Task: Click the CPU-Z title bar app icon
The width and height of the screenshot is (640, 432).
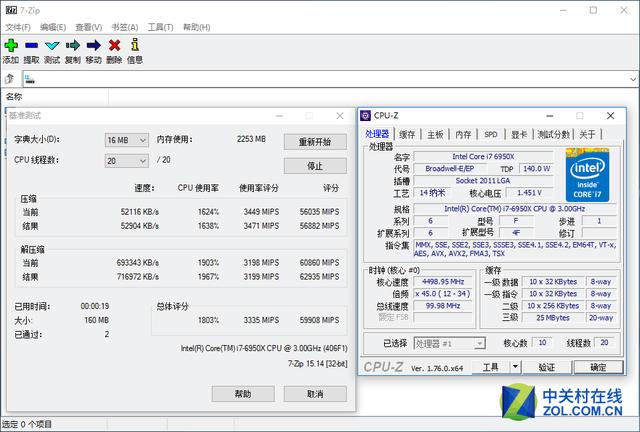Action: click(365, 116)
